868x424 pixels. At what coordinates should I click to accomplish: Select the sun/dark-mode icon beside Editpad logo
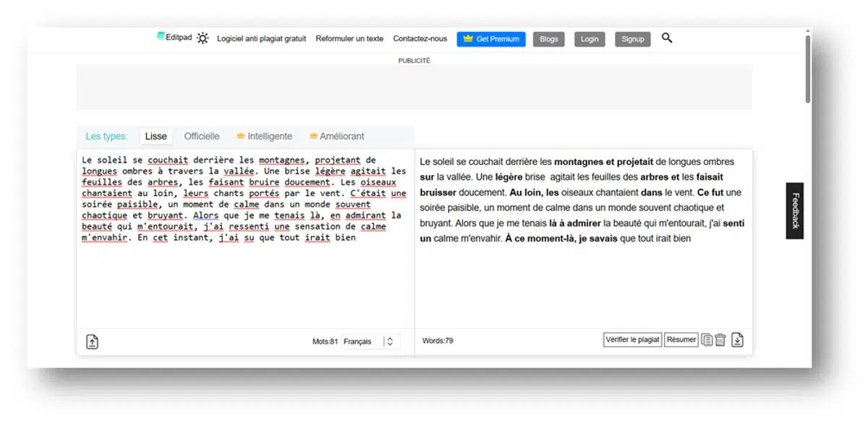(203, 38)
